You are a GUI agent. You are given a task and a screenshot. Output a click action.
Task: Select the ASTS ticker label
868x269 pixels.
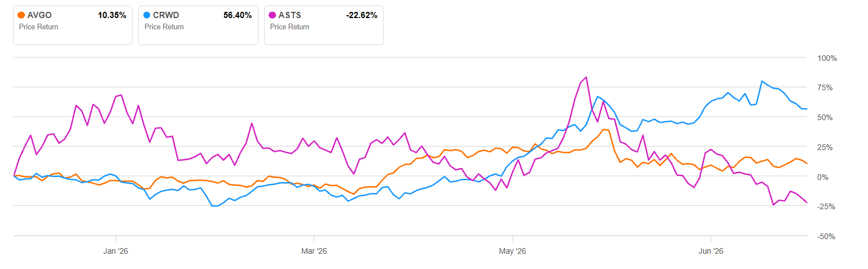coord(290,16)
